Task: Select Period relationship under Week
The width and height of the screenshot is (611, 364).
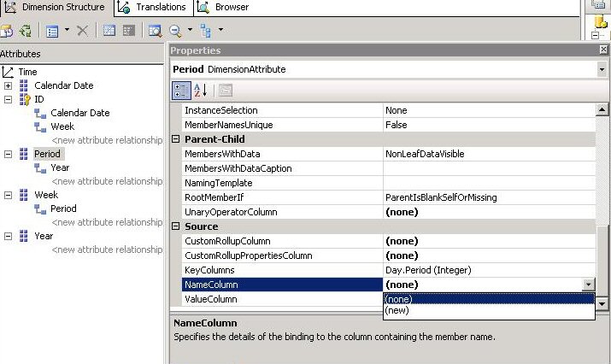Action: [63, 208]
